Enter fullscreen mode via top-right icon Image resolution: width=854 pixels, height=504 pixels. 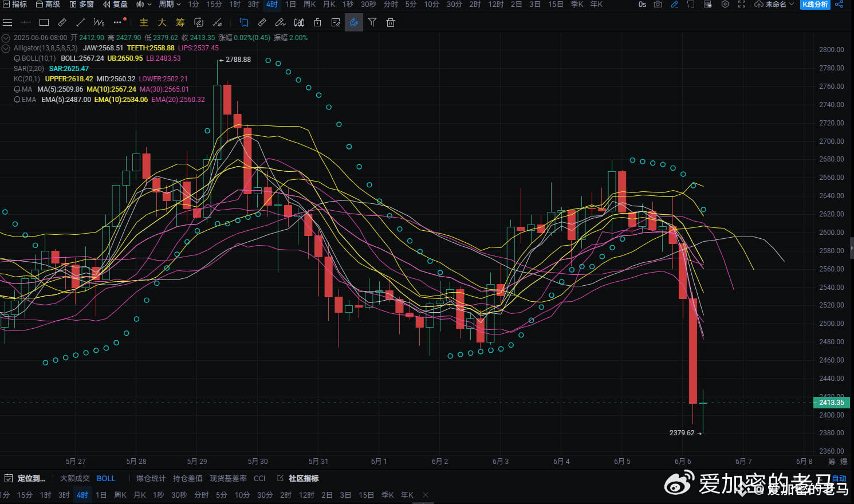click(742, 4)
